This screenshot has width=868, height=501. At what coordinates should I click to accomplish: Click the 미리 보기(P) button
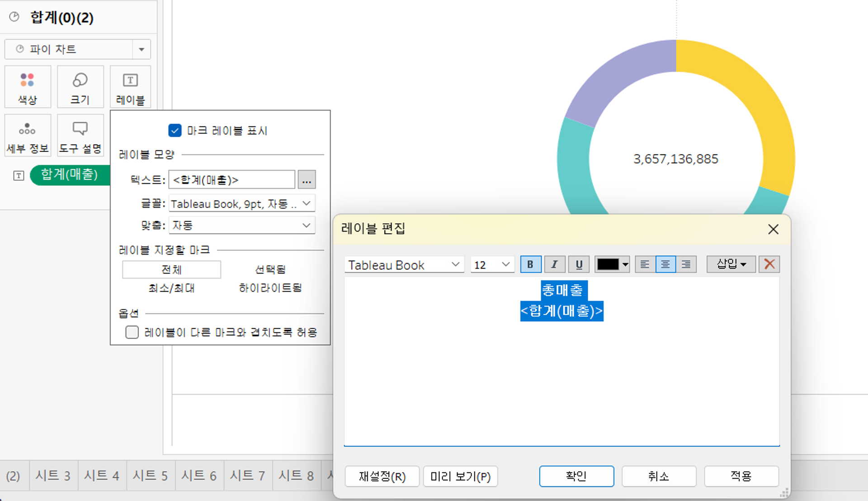tap(461, 477)
